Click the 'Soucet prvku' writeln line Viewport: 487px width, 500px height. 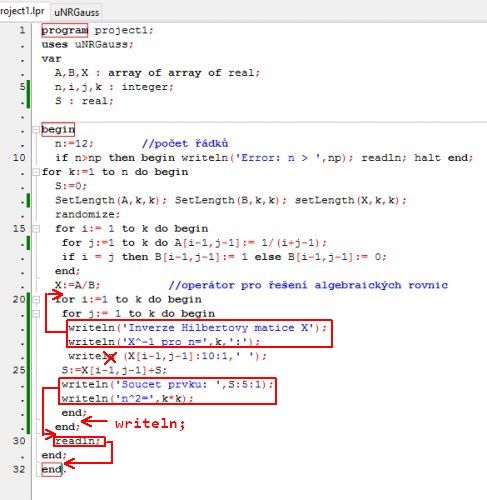pyautogui.click(x=167, y=384)
